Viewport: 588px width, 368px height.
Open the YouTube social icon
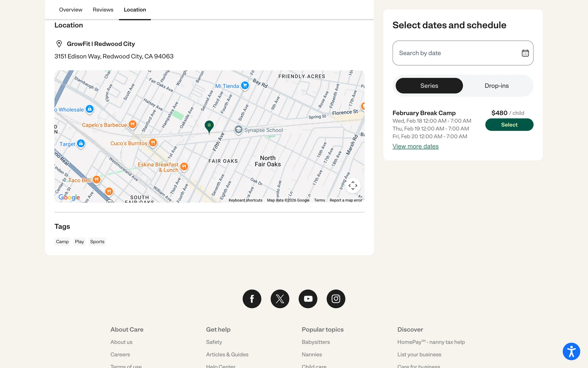pos(308,299)
